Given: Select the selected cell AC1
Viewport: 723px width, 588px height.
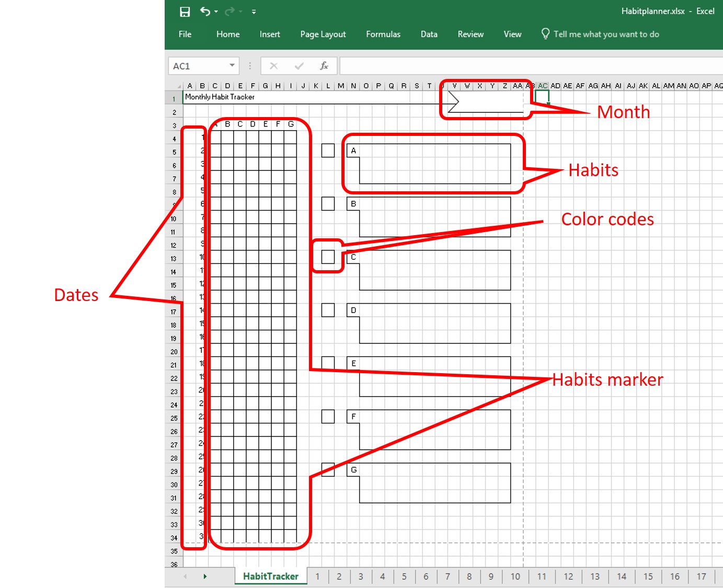Looking at the screenshot, I should point(542,97).
